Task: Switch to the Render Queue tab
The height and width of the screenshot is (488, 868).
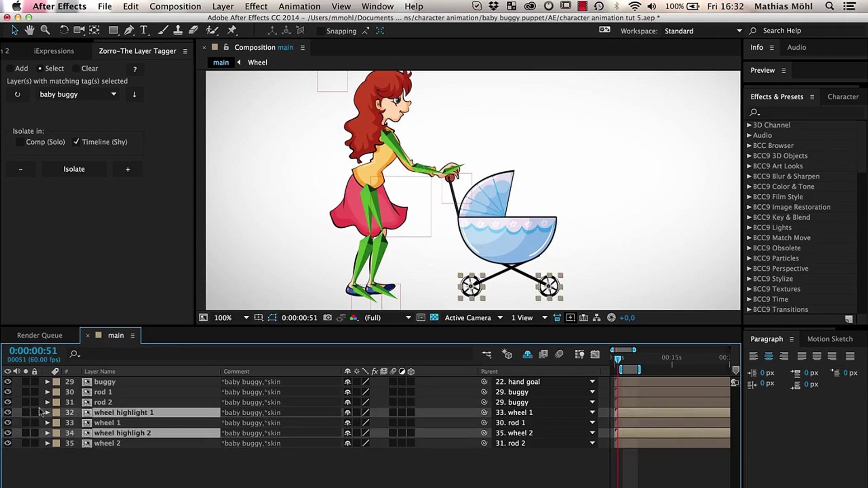Action: pyautogui.click(x=40, y=335)
